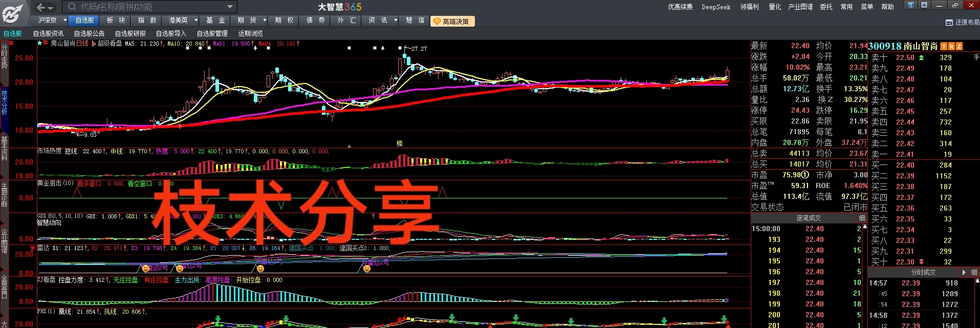Open the search box history dropdown arrow

tap(230, 7)
